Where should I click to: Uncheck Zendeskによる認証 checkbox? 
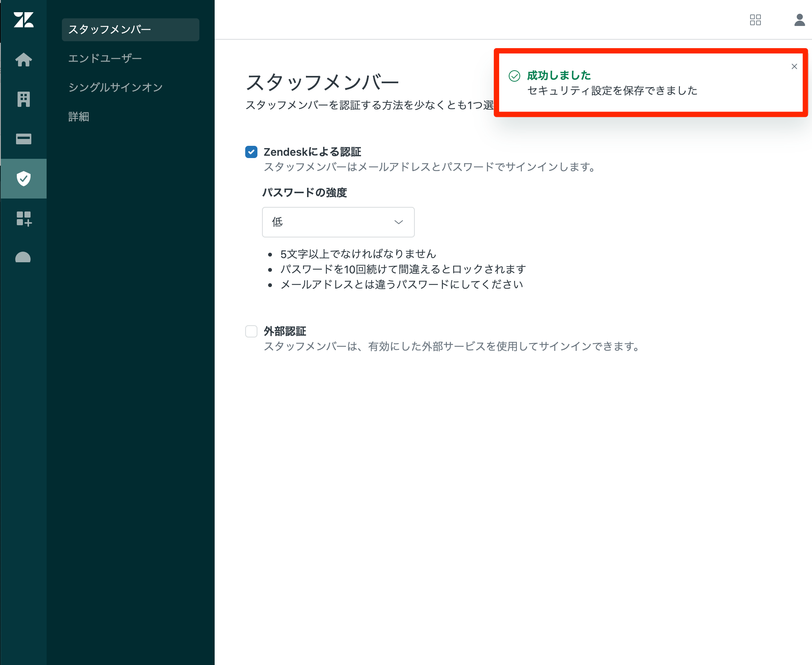[251, 152]
